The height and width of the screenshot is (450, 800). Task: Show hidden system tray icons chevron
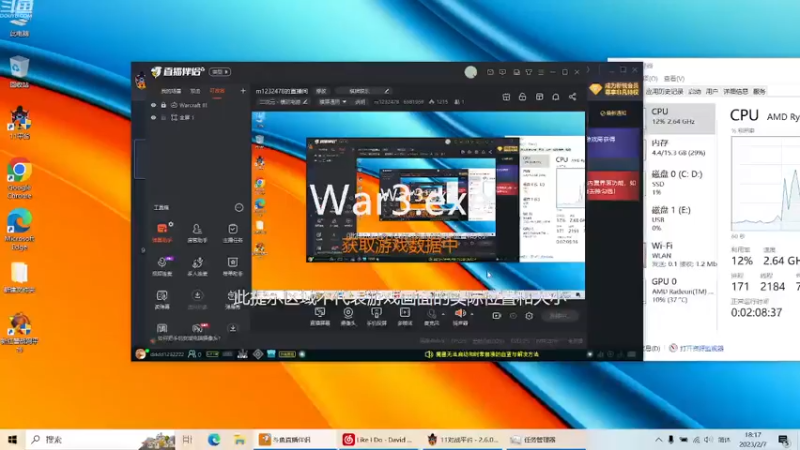(659, 439)
